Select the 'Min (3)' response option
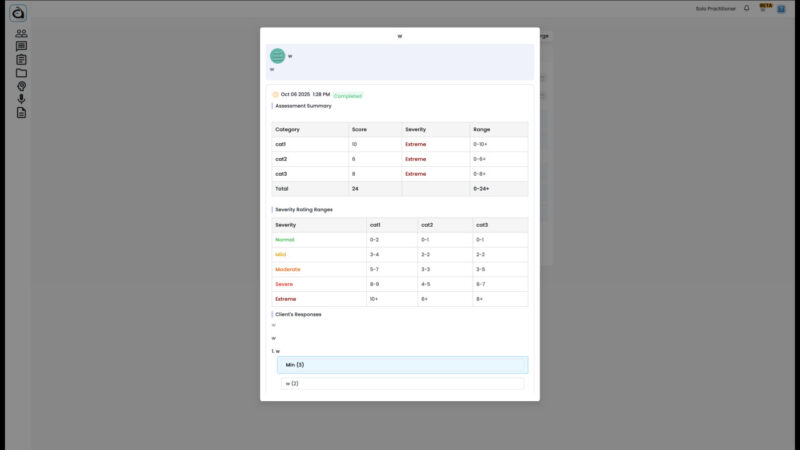This screenshot has width=800, height=450. [x=403, y=365]
